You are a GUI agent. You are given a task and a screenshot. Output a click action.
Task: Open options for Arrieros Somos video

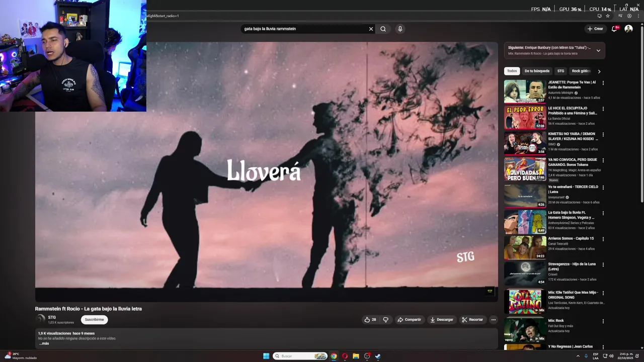tap(603, 239)
